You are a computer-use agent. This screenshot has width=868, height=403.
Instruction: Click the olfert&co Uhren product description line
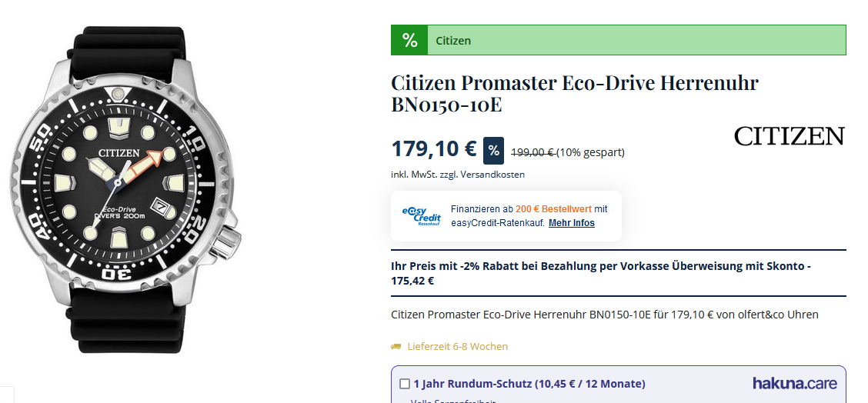click(604, 315)
